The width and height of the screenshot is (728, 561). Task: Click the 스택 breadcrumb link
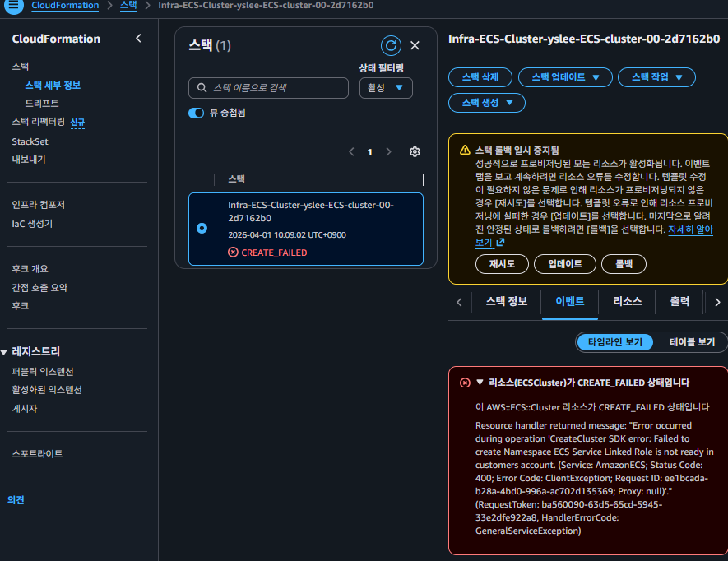128,6
